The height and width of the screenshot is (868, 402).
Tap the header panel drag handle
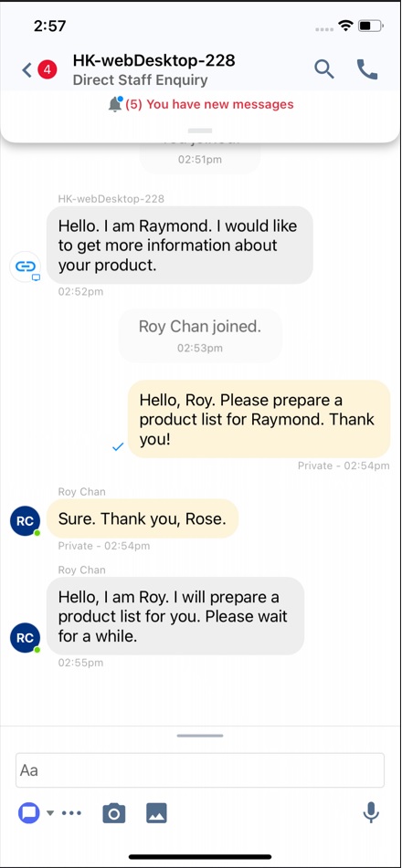pyautogui.click(x=200, y=131)
